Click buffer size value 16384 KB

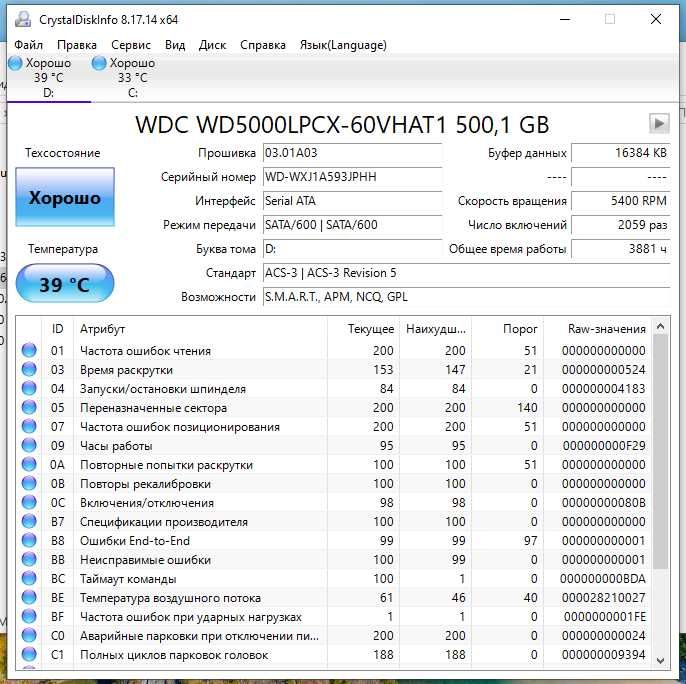(x=620, y=153)
